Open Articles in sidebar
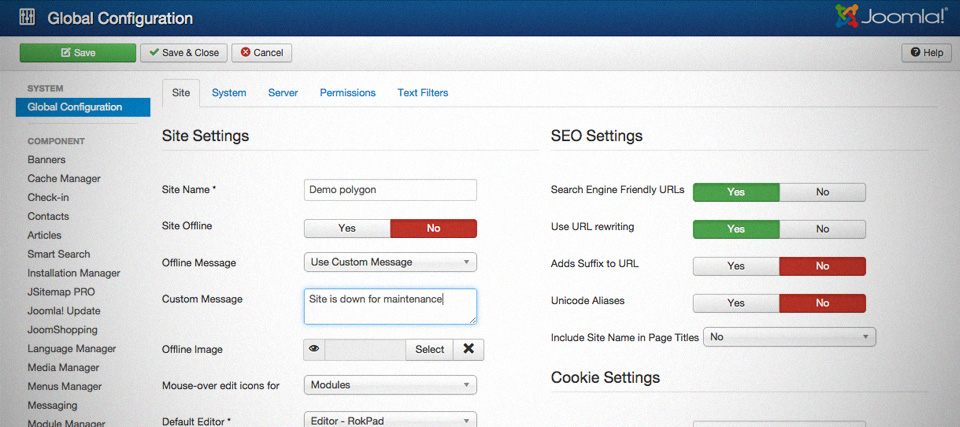 tap(44, 235)
